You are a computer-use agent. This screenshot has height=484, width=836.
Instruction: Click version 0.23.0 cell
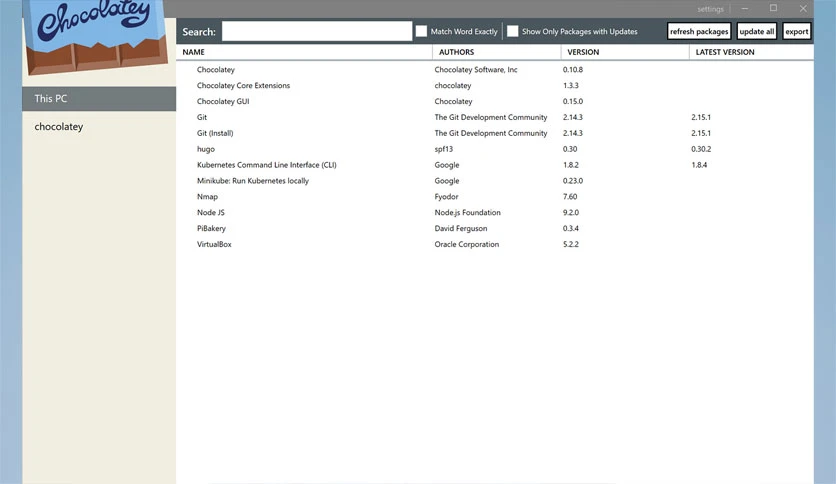573,181
